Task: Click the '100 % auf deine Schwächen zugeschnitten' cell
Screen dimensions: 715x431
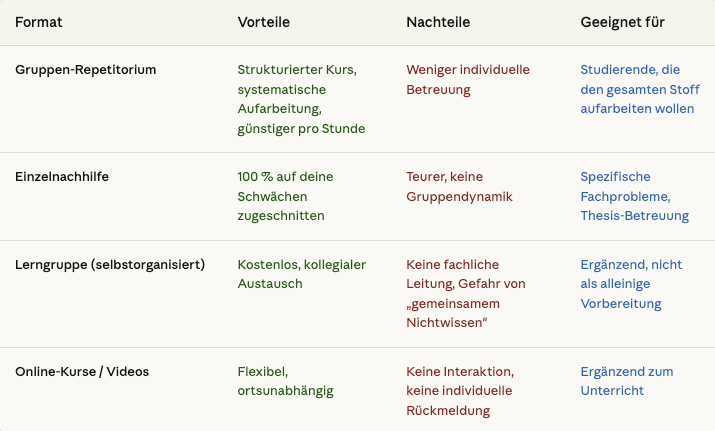Action: coord(285,195)
